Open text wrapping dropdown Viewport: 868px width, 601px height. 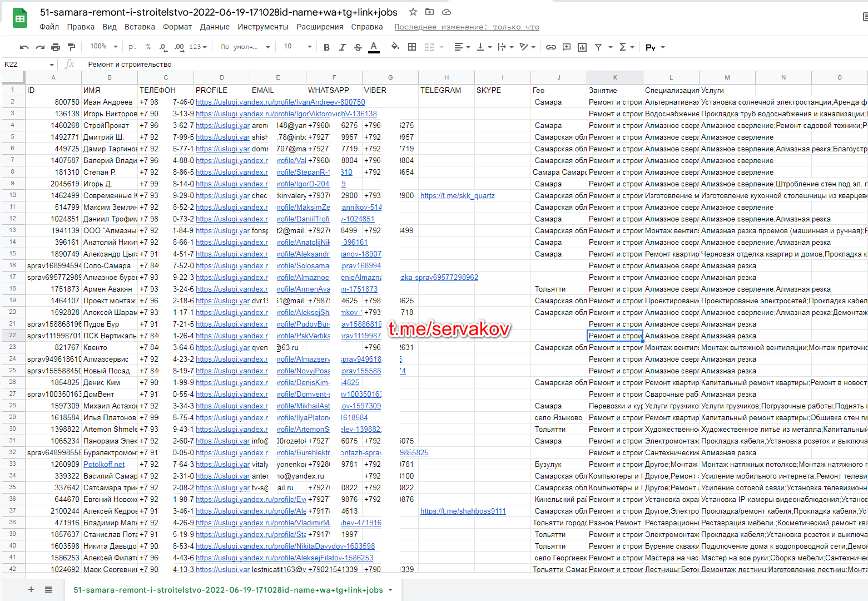(x=505, y=47)
